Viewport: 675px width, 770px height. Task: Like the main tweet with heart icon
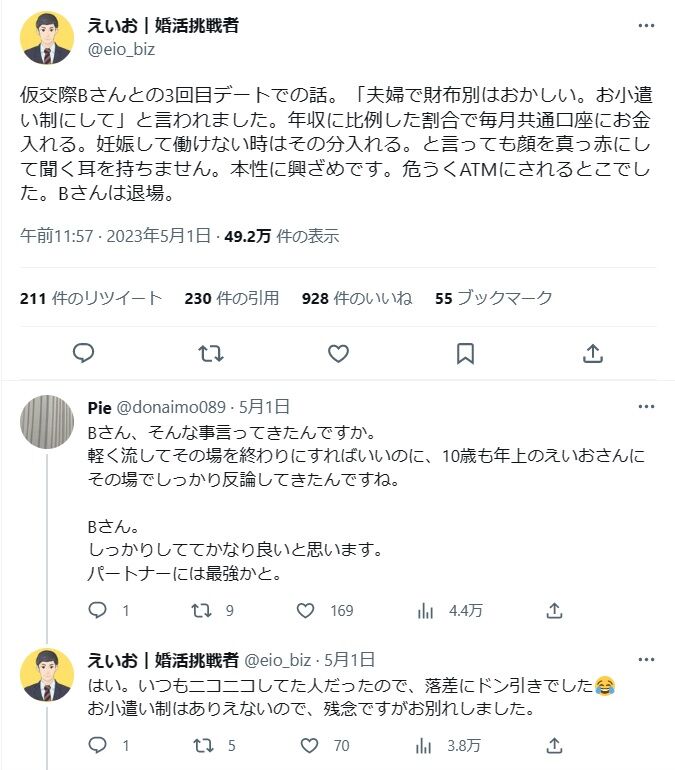338,353
